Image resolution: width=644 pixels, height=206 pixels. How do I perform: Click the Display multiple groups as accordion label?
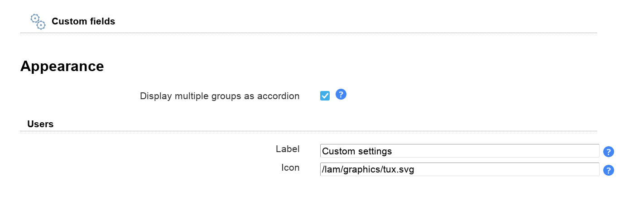coord(220,96)
